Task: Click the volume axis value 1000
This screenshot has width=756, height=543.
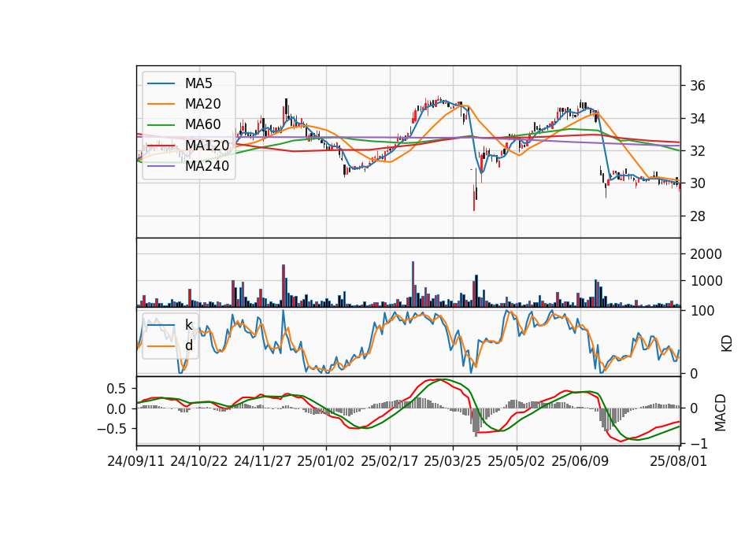Action: point(706,282)
